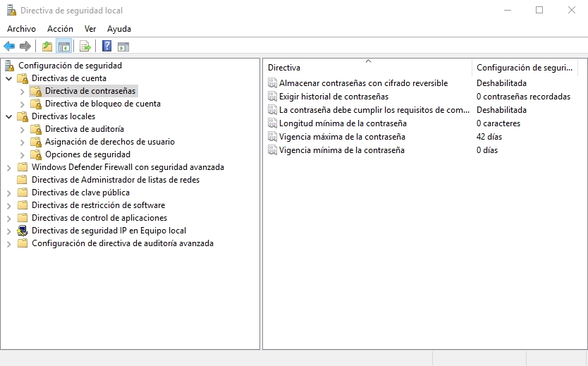Click the Directiva de seguridad local title icon
Viewport: 588px width, 366px height.
click(11, 10)
